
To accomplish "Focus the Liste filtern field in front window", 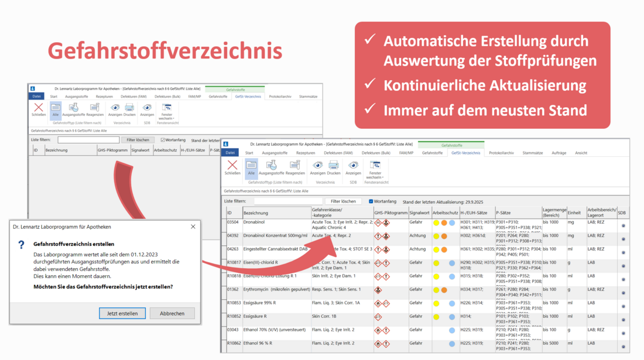I will [288, 201].
